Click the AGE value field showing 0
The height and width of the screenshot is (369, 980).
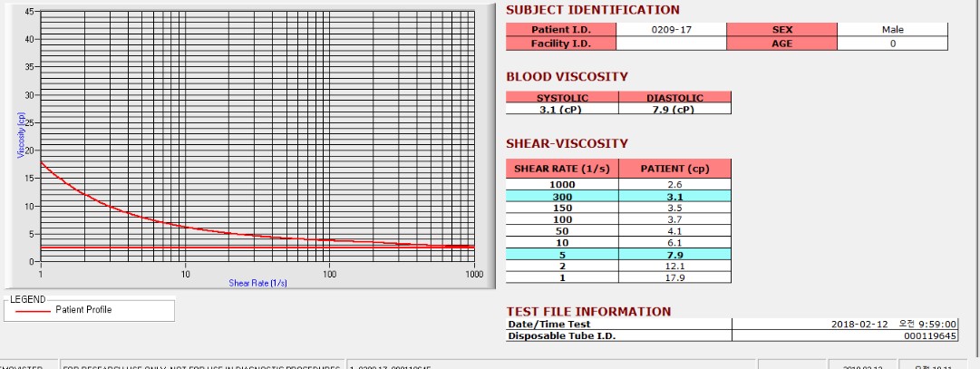click(892, 44)
